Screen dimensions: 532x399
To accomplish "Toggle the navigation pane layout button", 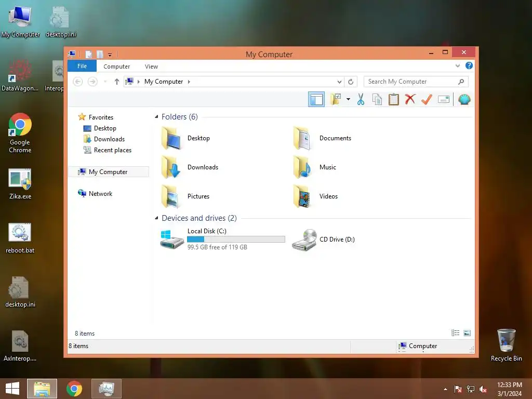I will (x=316, y=99).
